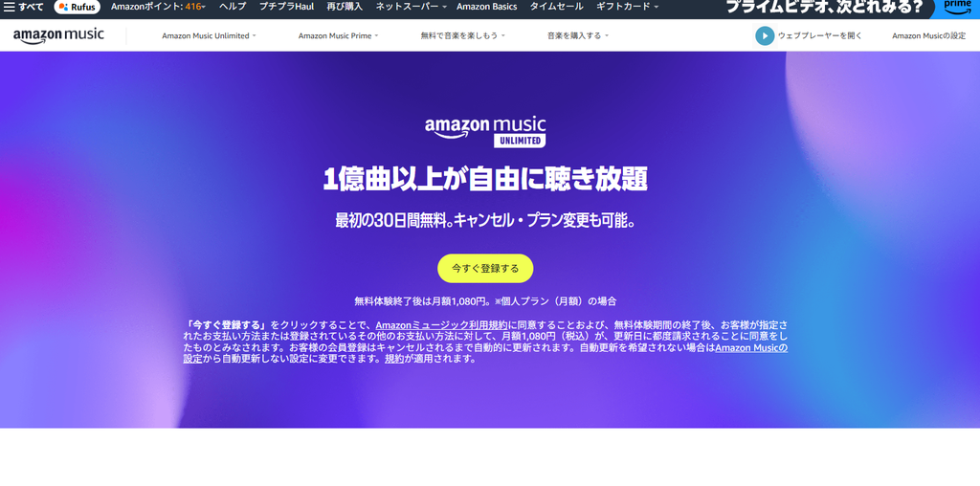Click the 今すぐ登録する button

[x=485, y=268]
